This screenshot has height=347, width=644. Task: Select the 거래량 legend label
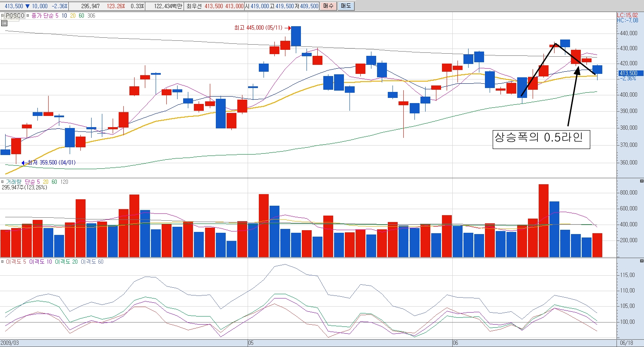coord(13,182)
